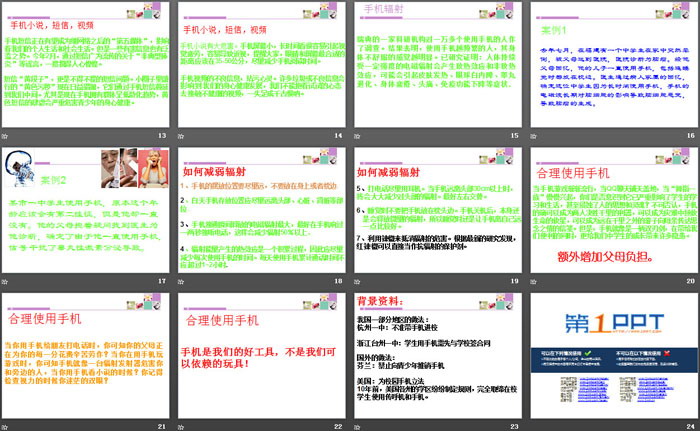
Task: Play animation star icon below slide 14
Action: point(181,136)
